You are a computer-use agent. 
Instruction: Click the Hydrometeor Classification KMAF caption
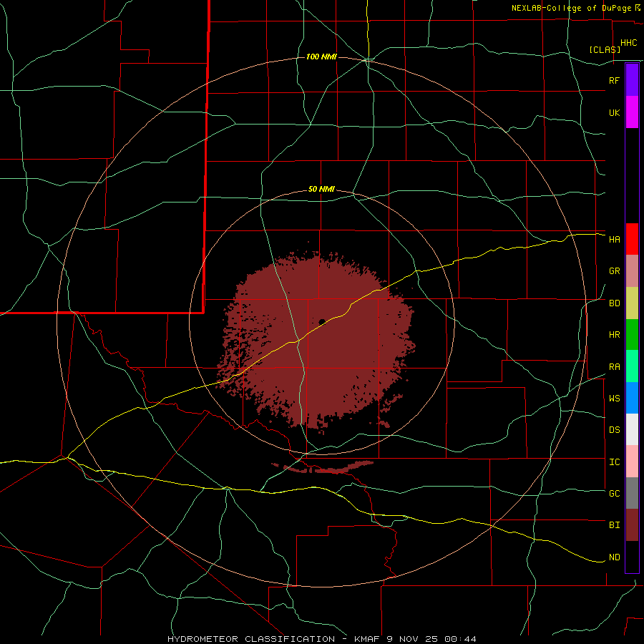pyautogui.click(x=322, y=639)
